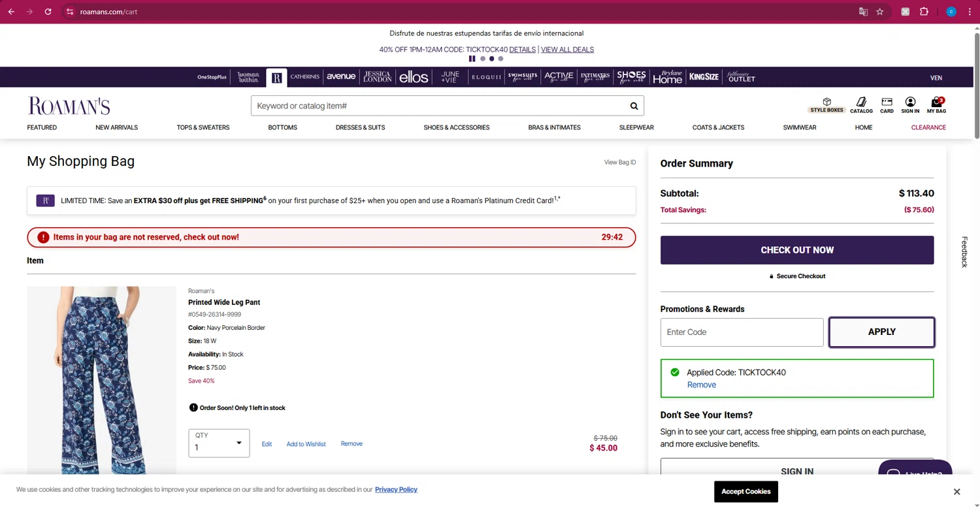The image size is (980, 510).
Task: Close the cookie banner with X
Action: [956, 492]
